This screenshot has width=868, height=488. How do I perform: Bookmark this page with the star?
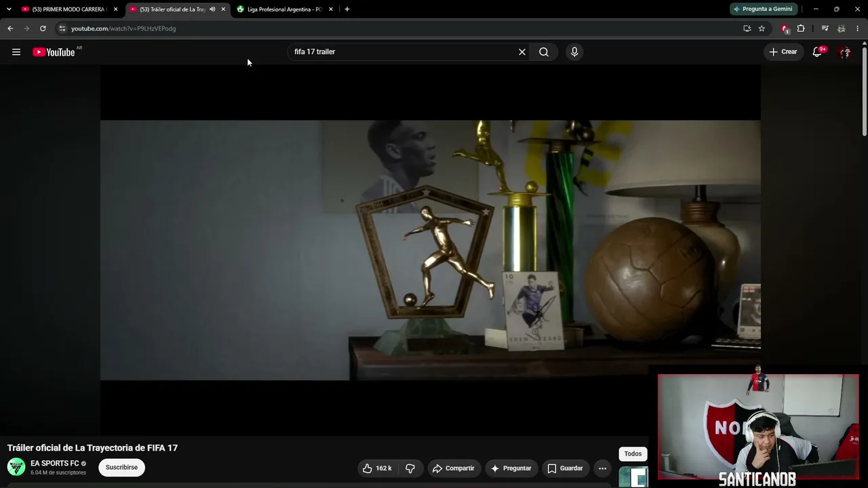coord(762,28)
